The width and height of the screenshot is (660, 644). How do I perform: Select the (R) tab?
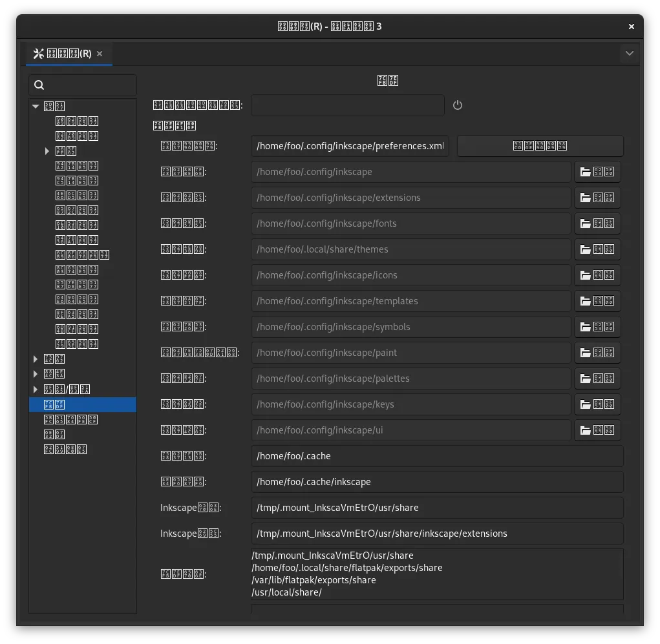(x=69, y=54)
